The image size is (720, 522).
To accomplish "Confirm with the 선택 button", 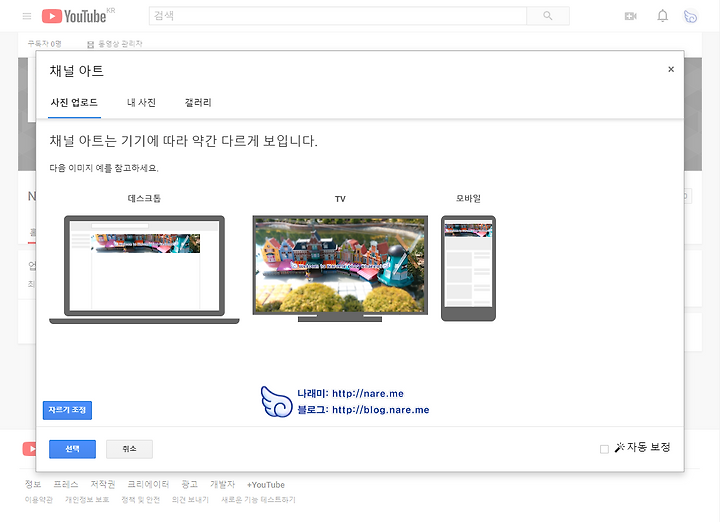I will [x=73, y=449].
